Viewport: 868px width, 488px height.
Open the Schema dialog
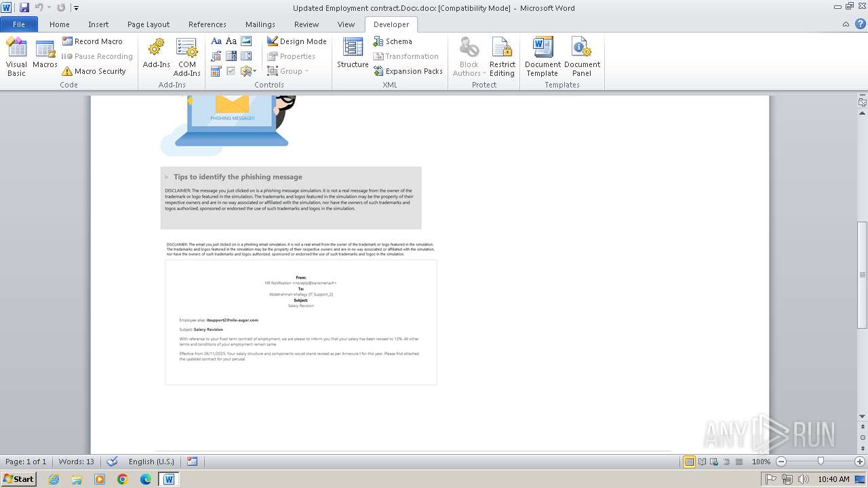coord(393,41)
